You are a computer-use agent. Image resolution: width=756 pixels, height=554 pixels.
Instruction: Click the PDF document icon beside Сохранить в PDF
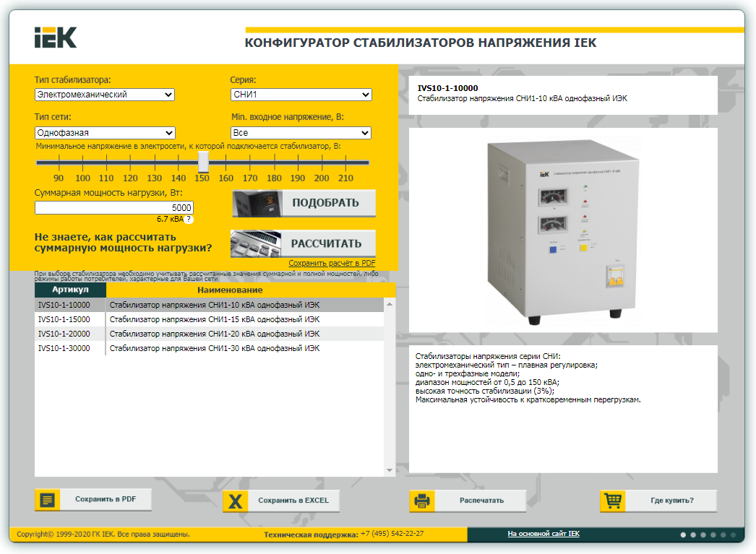[x=47, y=500]
